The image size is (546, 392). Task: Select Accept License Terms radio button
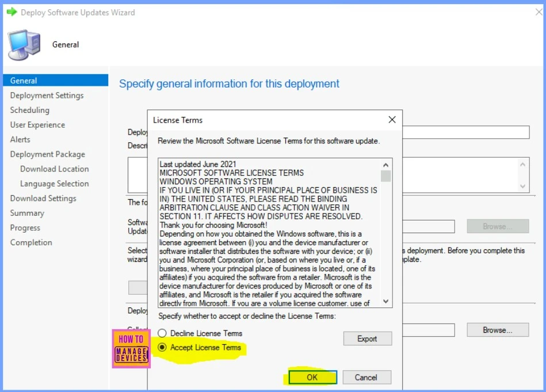[x=162, y=348]
